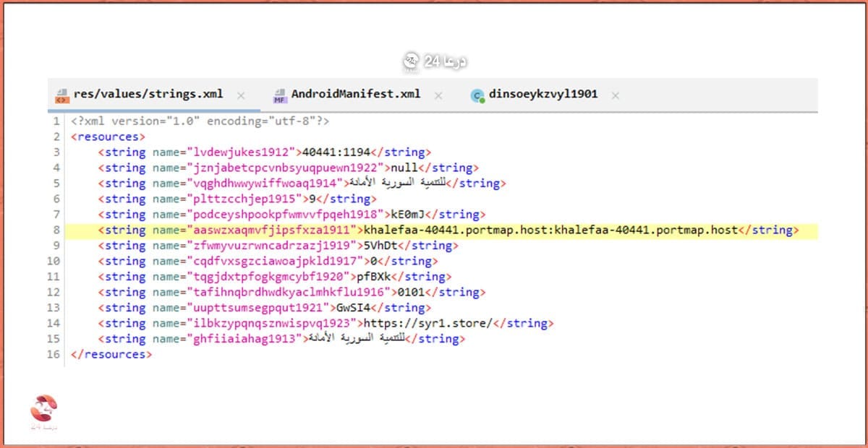Screen dimensions: 868x448
Task: Switch to the AndroidManifest.xml tab
Action: [355, 95]
